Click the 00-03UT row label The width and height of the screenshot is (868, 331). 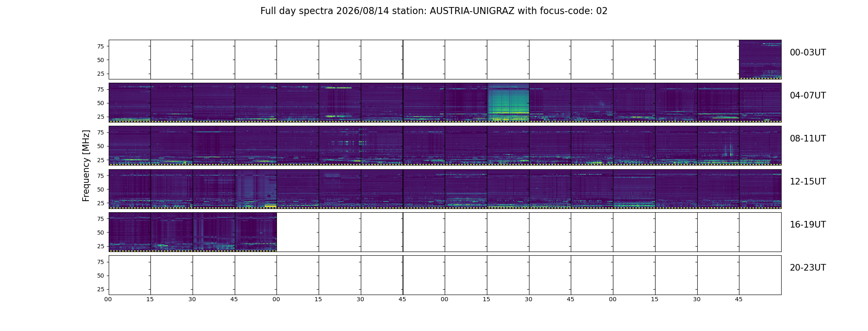[x=808, y=53]
